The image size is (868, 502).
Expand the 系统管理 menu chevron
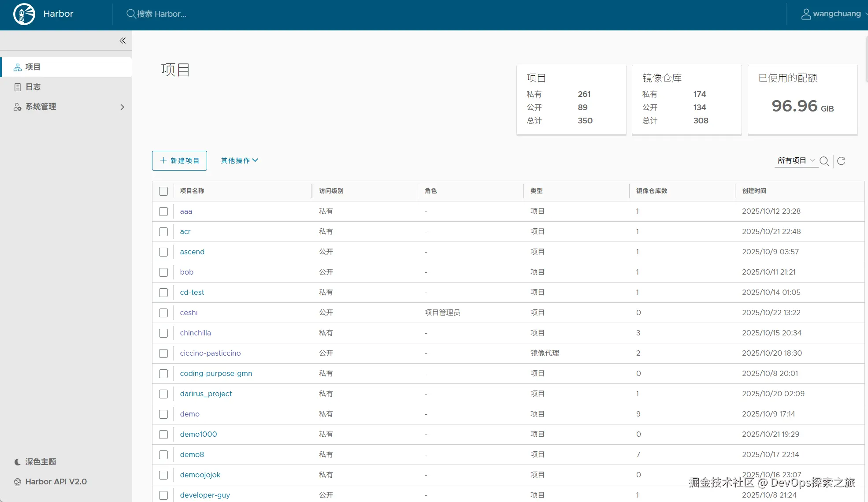pos(122,107)
